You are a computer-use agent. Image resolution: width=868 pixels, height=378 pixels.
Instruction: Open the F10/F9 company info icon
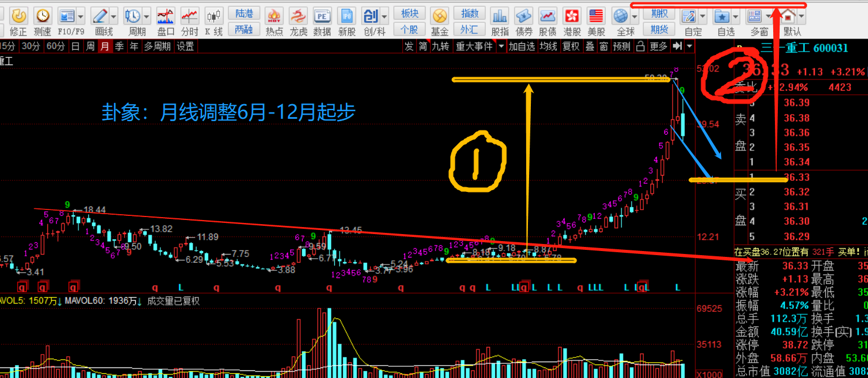coord(67,16)
